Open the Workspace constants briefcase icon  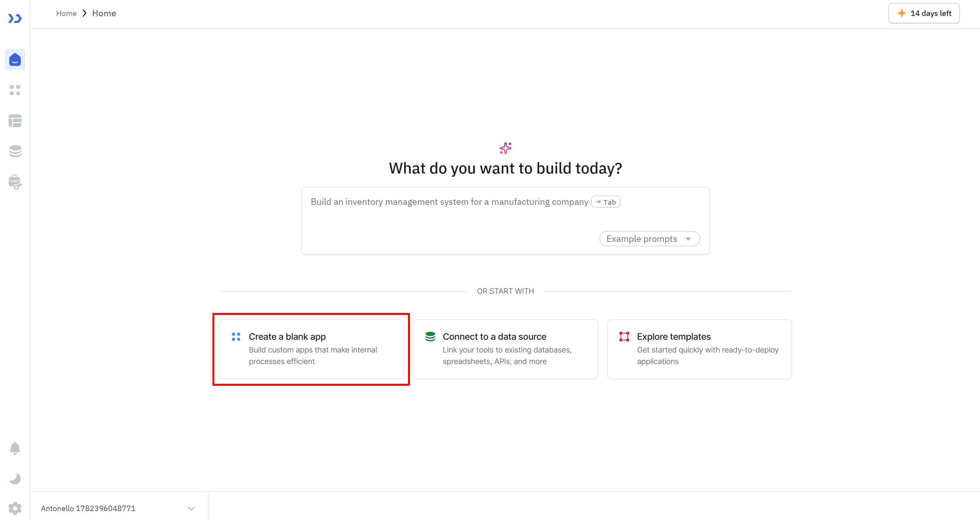click(15, 182)
